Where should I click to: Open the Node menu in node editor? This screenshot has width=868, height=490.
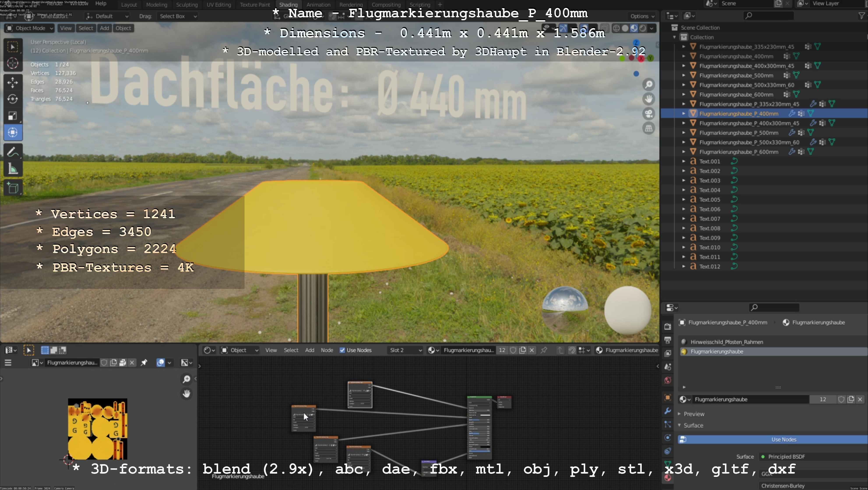[327, 350]
